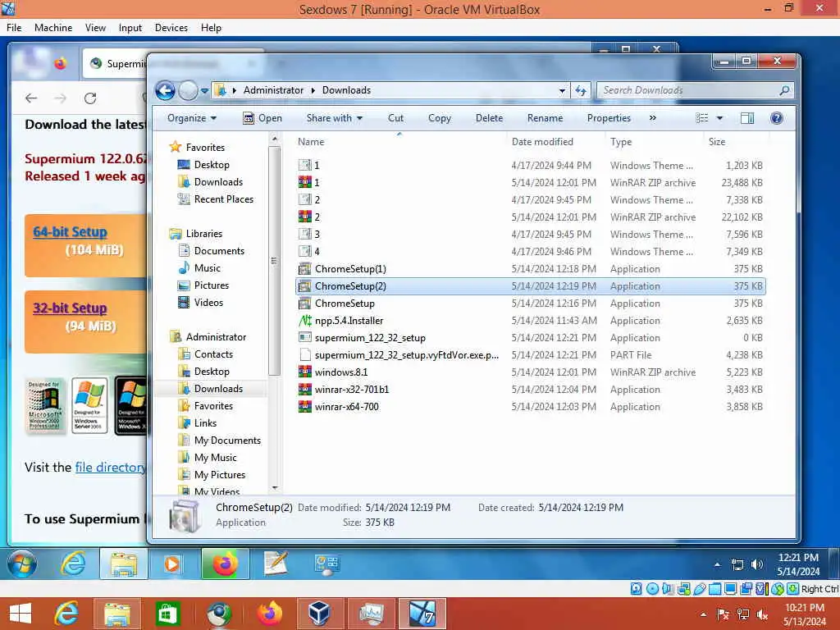The height and width of the screenshot is (630, 840).
Task: Click the Firefox back arrow
Action: coord(31,98)
